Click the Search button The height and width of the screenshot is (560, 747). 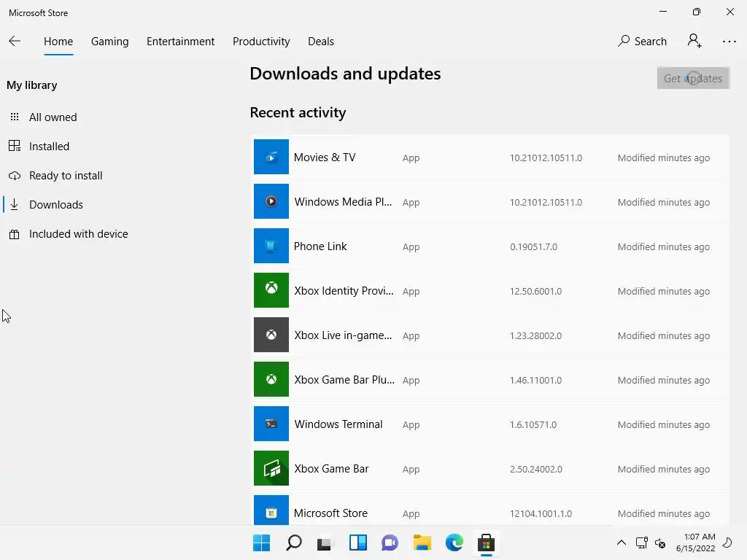(x=642, y=42)
